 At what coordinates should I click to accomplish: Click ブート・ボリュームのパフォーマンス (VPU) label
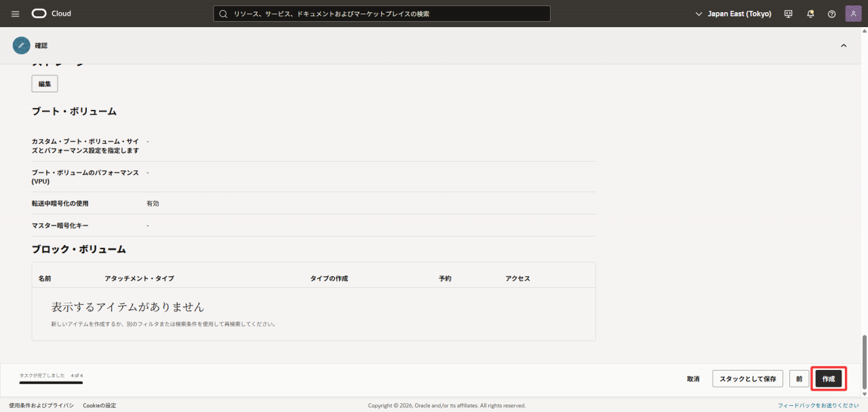point(85,177)
